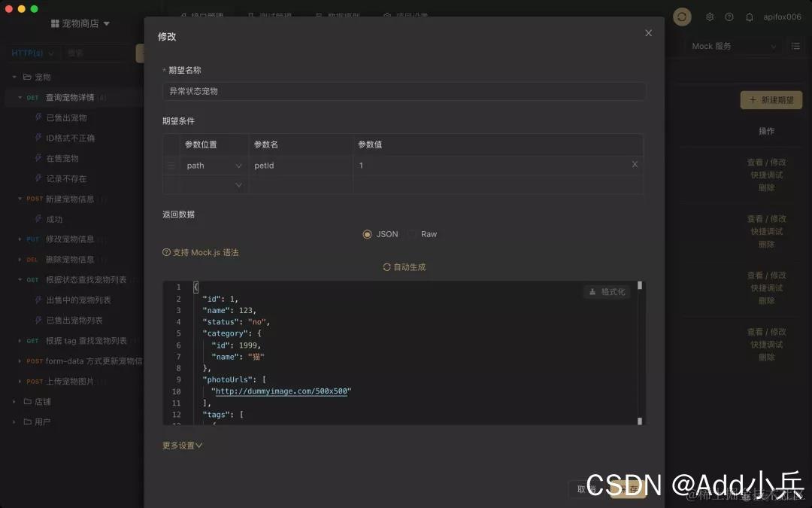
Task: Open the 支持 Mock.js 语法 link
Action: click(201, 253)
